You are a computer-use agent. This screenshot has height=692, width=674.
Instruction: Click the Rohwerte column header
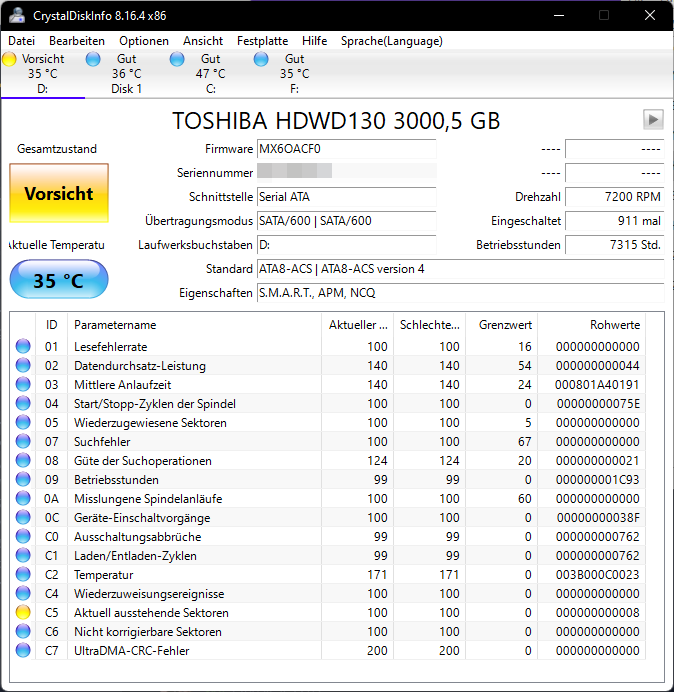591,325
